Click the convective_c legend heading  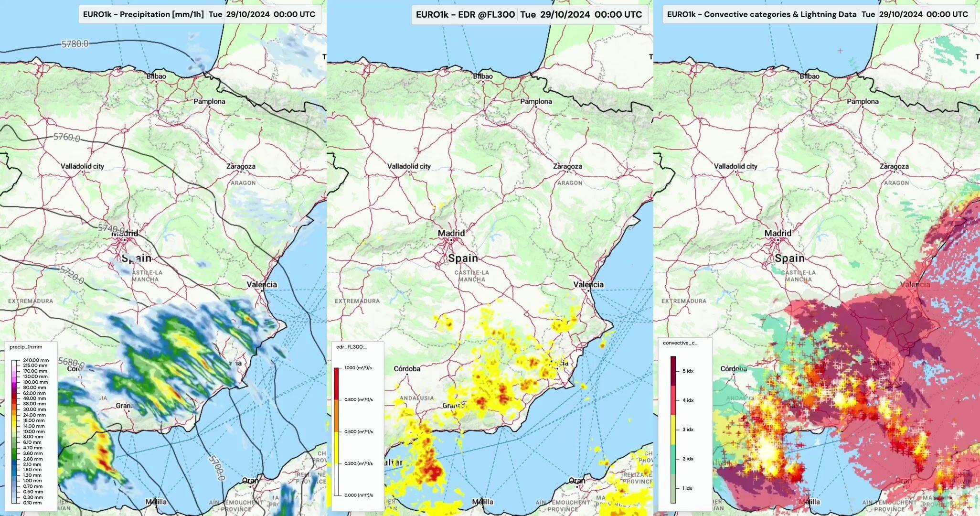pyautogui.click(x=680, y=343)
